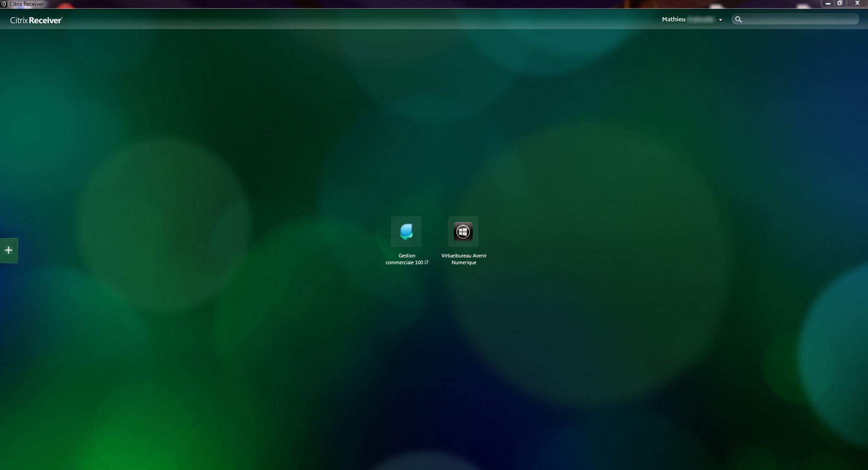Image resolution: width=868 pixels, height=470 pixels.
Task: Click the Citrix icon in the title bar
Action: click(4, 4)
